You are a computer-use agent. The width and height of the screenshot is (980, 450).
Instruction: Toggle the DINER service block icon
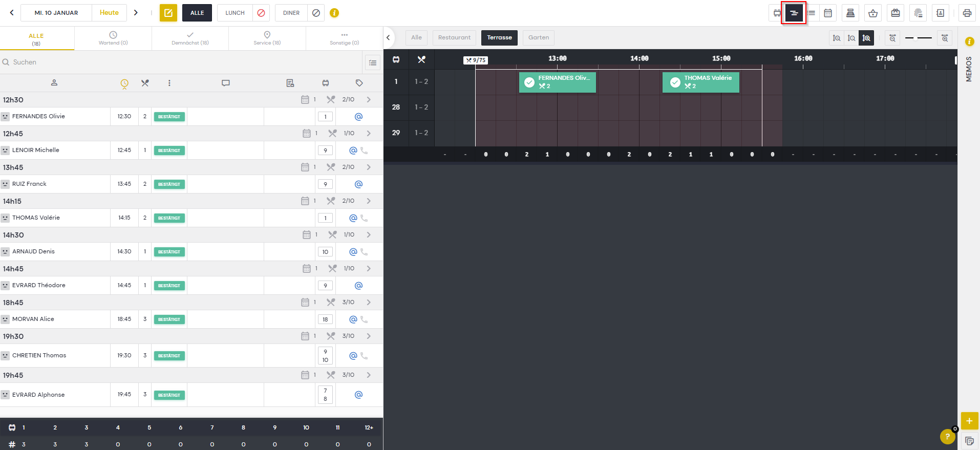(x=316, y=13)
